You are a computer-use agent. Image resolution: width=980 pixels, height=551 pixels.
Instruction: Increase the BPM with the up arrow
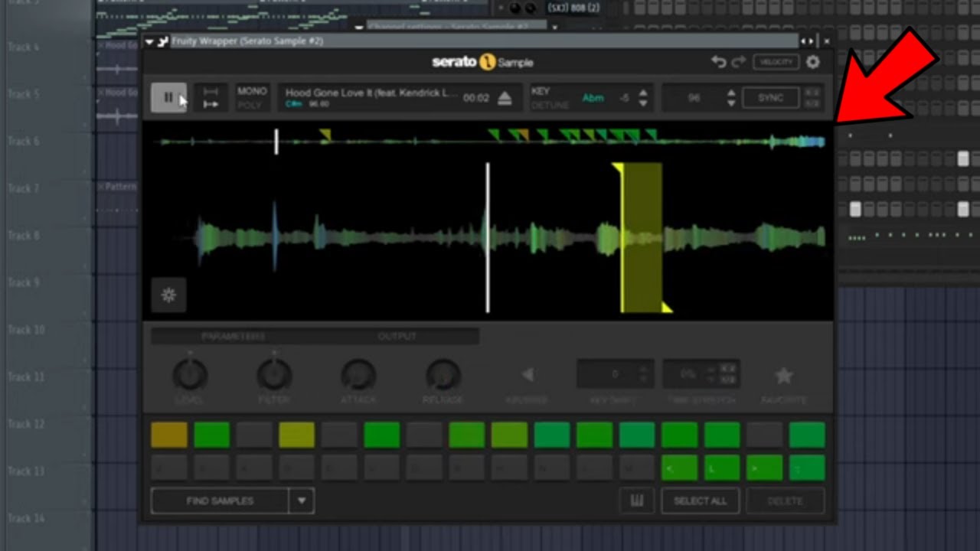(731, 93)
